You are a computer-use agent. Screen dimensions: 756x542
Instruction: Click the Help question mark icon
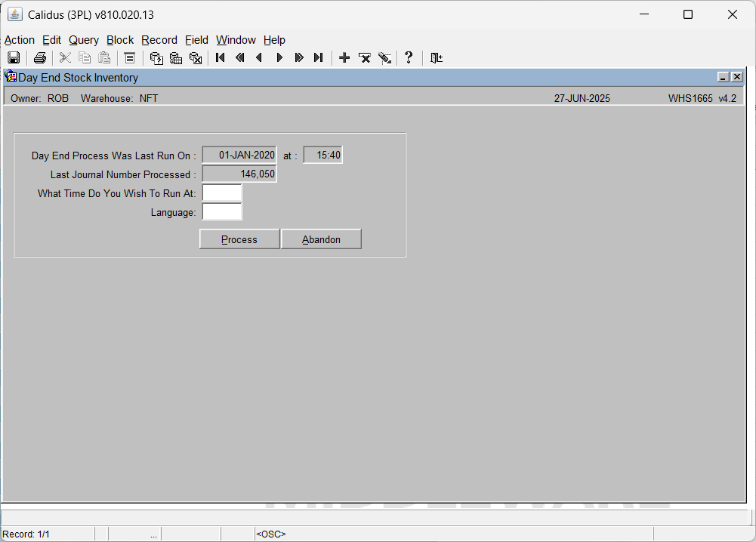[x=409, y=58]
